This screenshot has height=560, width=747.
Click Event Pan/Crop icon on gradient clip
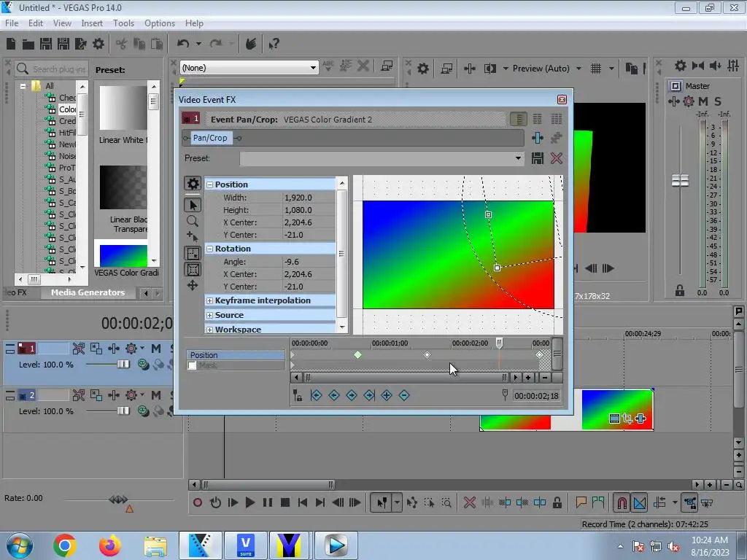[x=627, y=419]
